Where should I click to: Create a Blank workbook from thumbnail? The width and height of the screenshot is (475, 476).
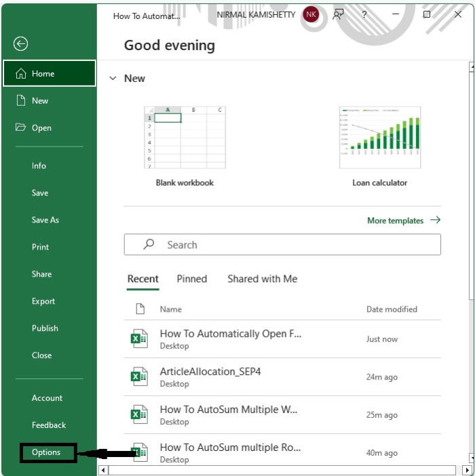(x=185, y=138)
